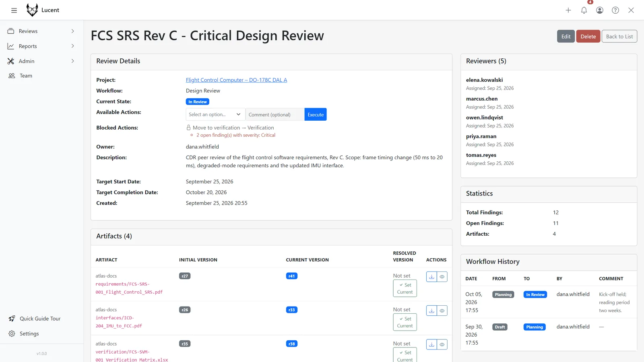This screenshot has width=644, height=362.
Task: Click the blue Execute button
Action: [x=316, y=115]
